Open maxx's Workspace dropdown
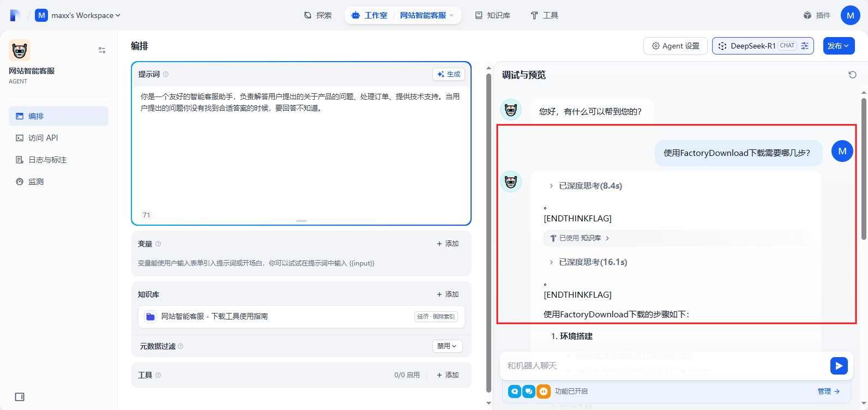 (x=77, y=15)
